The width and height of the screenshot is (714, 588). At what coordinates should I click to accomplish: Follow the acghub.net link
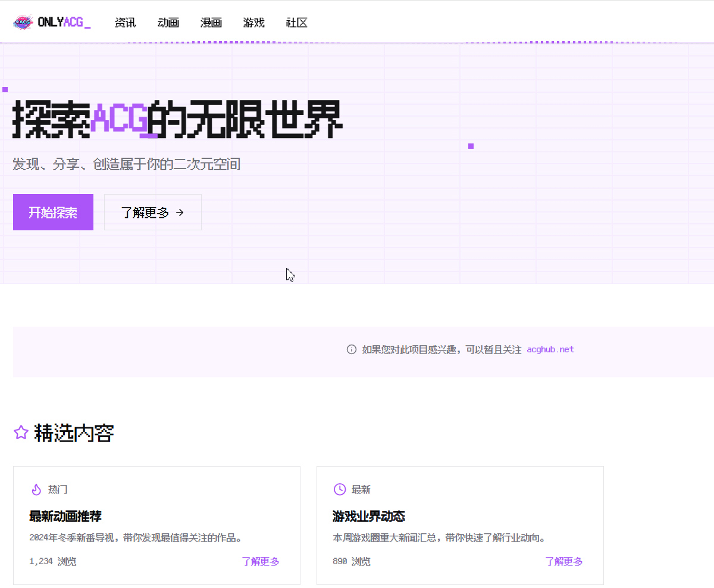(550, 349)
